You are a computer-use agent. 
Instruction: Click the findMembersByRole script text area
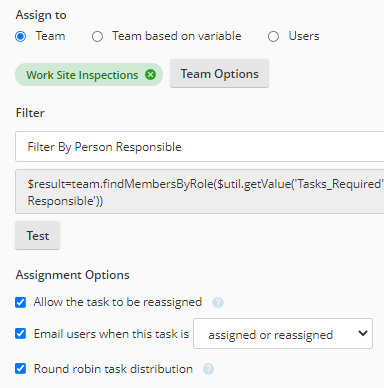[x=200, y=192]
